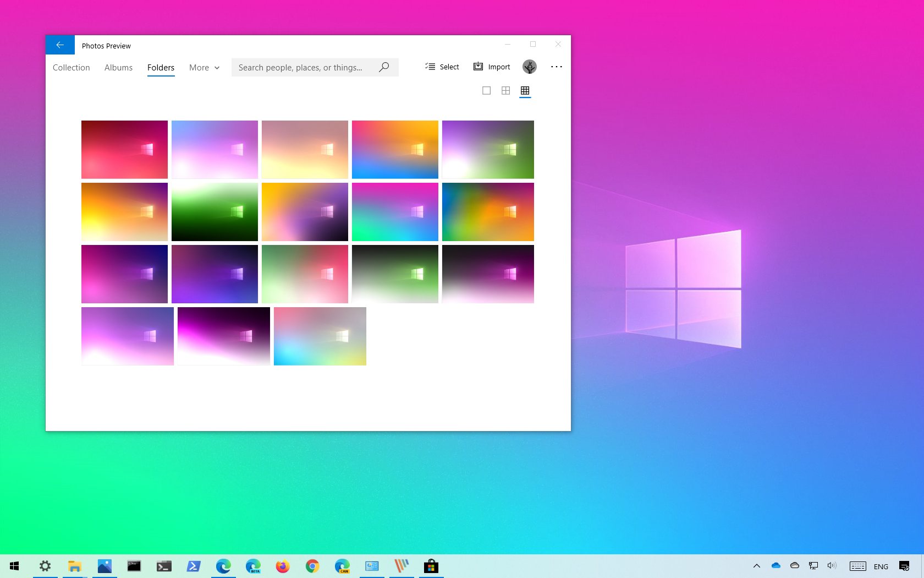Launch Firefox from taskbar

coord(283,566)
